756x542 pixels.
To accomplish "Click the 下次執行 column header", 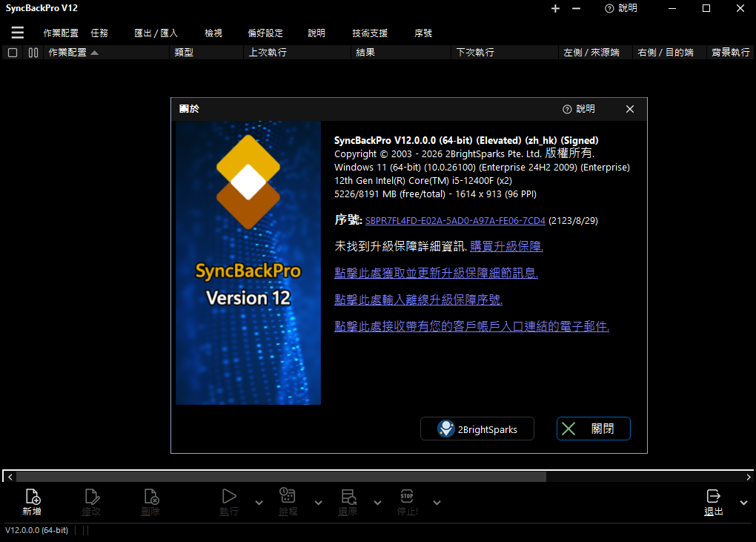I will click(x=505, y=53).
